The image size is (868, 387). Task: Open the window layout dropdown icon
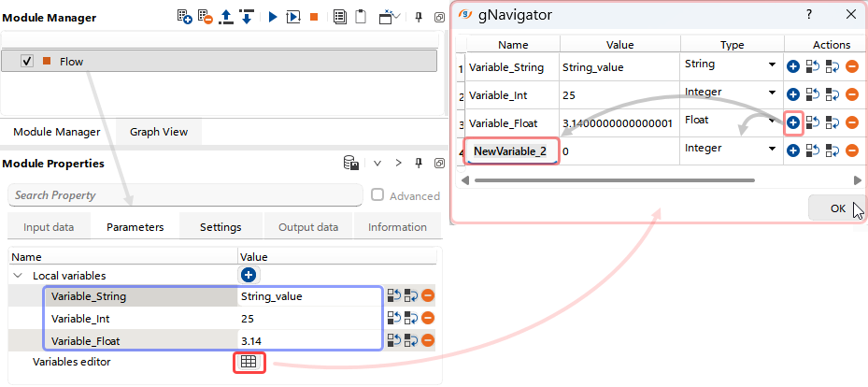click(390, 17)
